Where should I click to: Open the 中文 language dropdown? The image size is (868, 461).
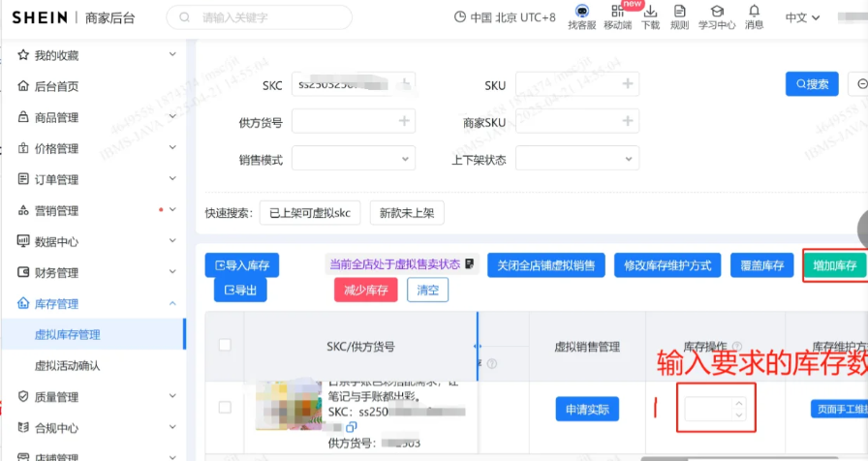coord(802,17)
